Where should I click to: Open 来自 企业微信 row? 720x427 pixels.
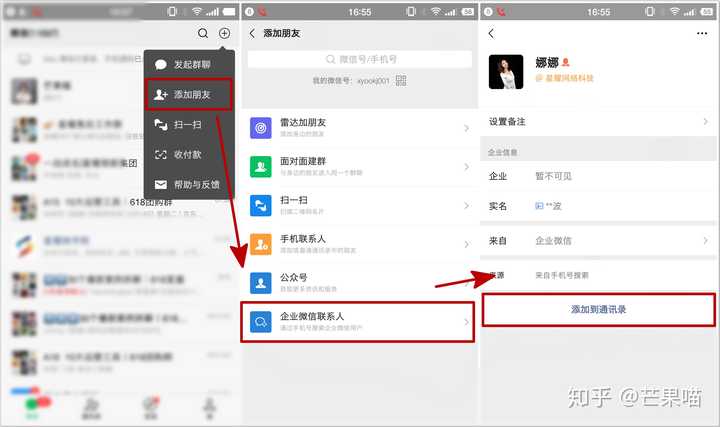pyautogui.click(x=599, y=241)
